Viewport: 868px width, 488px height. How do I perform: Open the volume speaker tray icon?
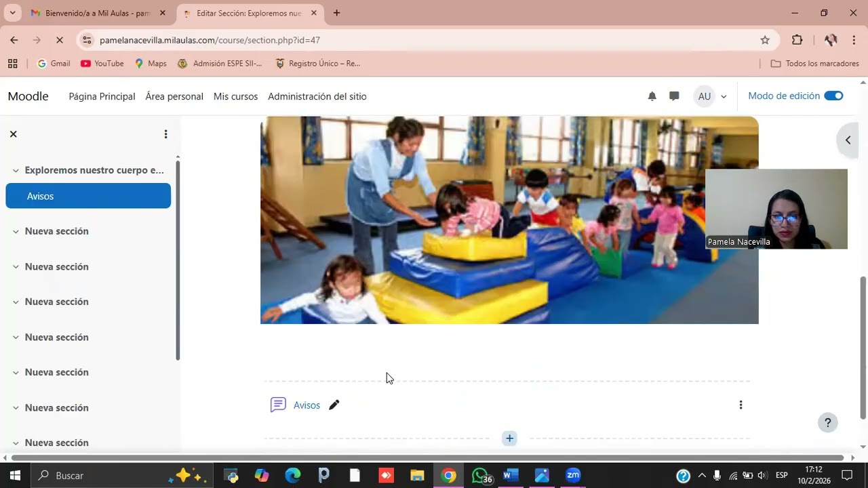[x=762, y=475]
